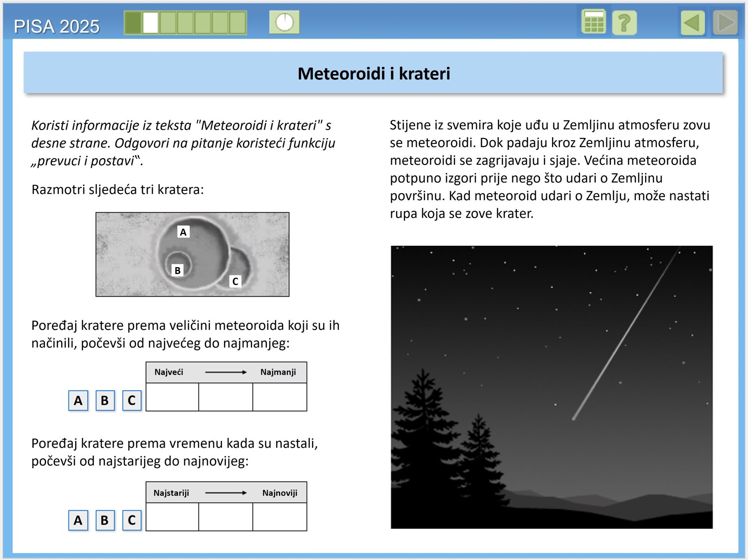The image size is (748, 560).
Task: Select tile A in the size ranking row
Action: pos(78,400)
